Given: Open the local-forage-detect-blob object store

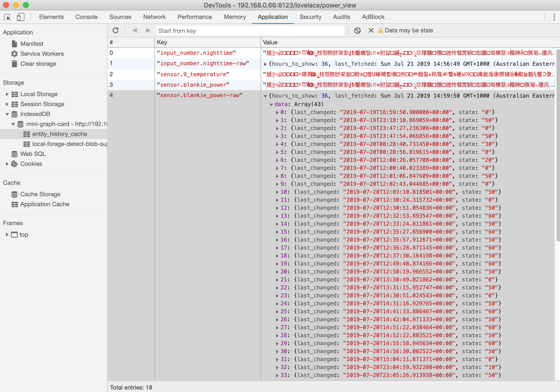Looking at the screenshot, I should pos(67,144).
